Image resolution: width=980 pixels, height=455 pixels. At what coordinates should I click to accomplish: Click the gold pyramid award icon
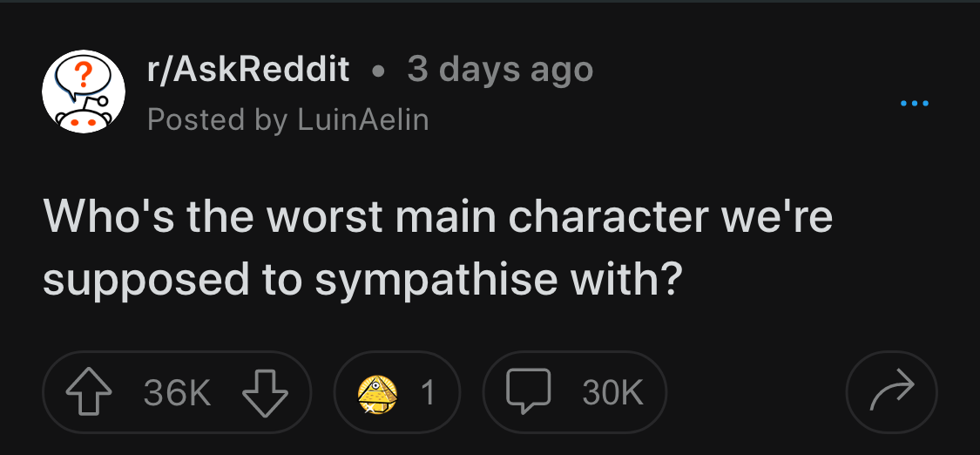[x=377, y=394]
